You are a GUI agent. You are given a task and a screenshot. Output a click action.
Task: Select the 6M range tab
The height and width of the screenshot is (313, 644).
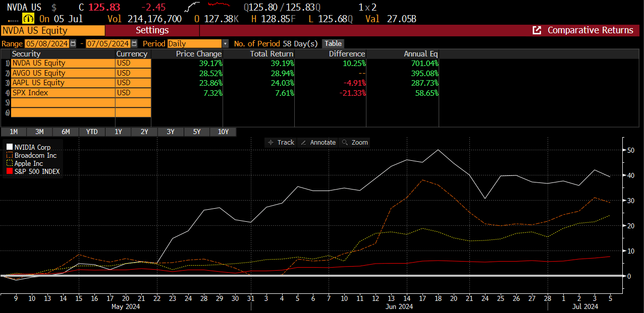pyautogui.click(x=66, y=132)
